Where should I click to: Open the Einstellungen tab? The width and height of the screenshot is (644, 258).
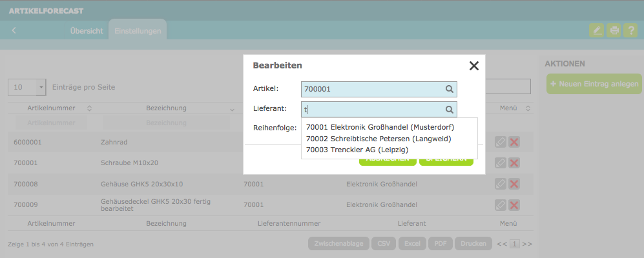138,31
